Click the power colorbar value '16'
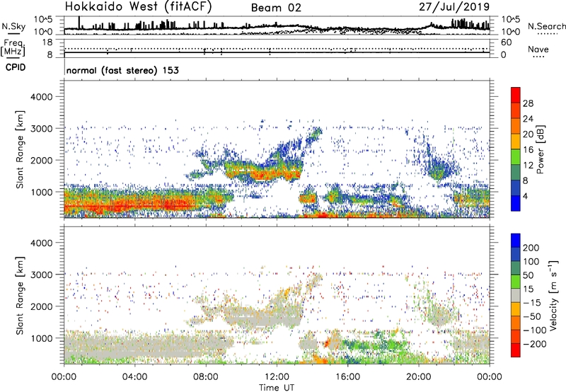This screenshot has width=566, height=392. pos(528,150)
